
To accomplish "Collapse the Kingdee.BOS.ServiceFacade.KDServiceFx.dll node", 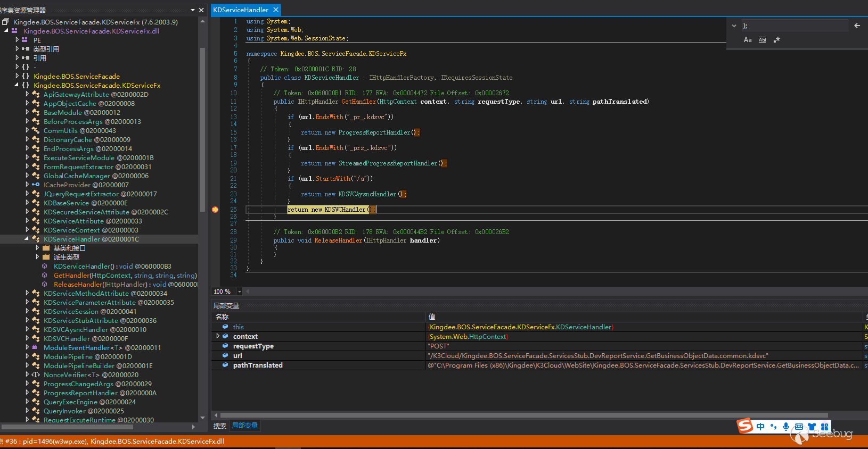I will 6,31.
